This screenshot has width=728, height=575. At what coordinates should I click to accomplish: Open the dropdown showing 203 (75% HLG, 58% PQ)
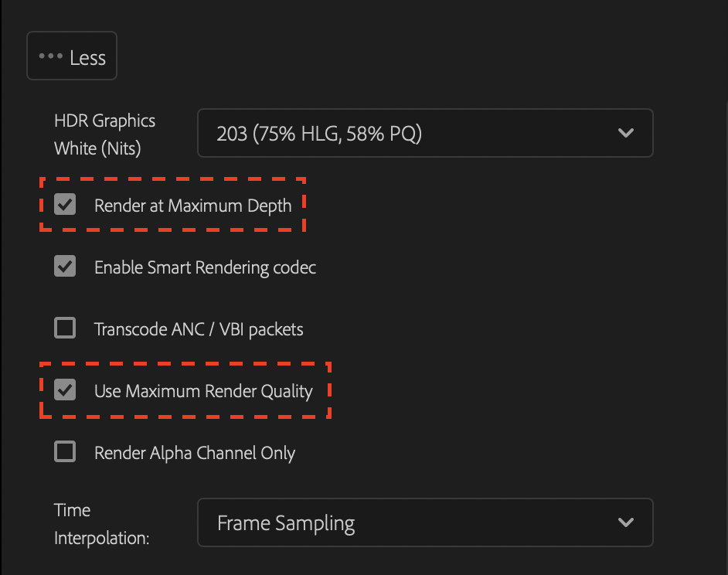pyautogui.click(x=425, y=132)
